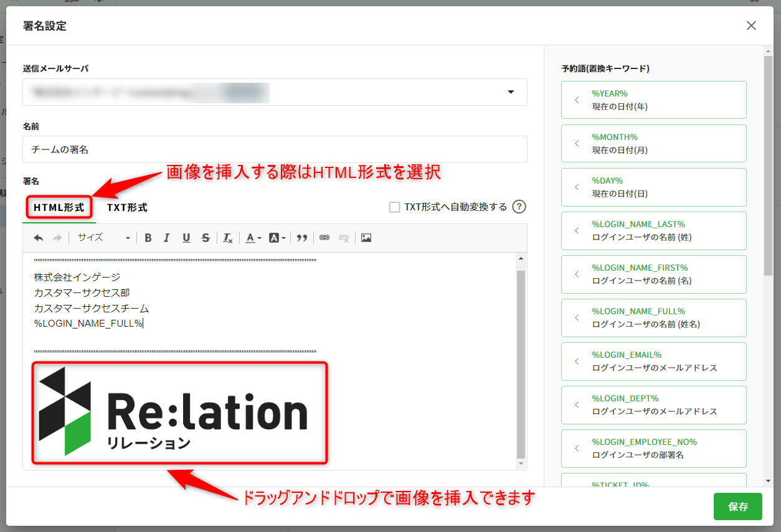
Task: Insert the %LOGIN_EMAIL% reserved keyword
Action: 653,361
